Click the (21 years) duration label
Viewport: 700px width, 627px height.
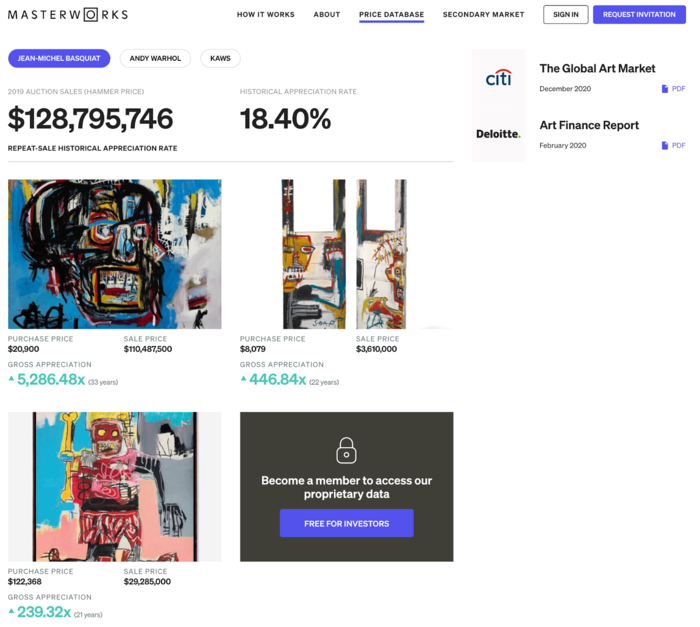pyautogui.click(x=88, y=615)
